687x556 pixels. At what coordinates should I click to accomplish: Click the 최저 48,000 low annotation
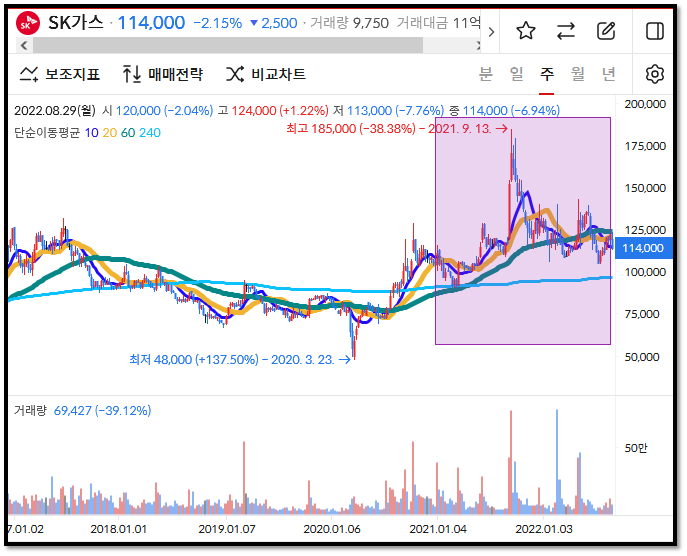point(240,360)
